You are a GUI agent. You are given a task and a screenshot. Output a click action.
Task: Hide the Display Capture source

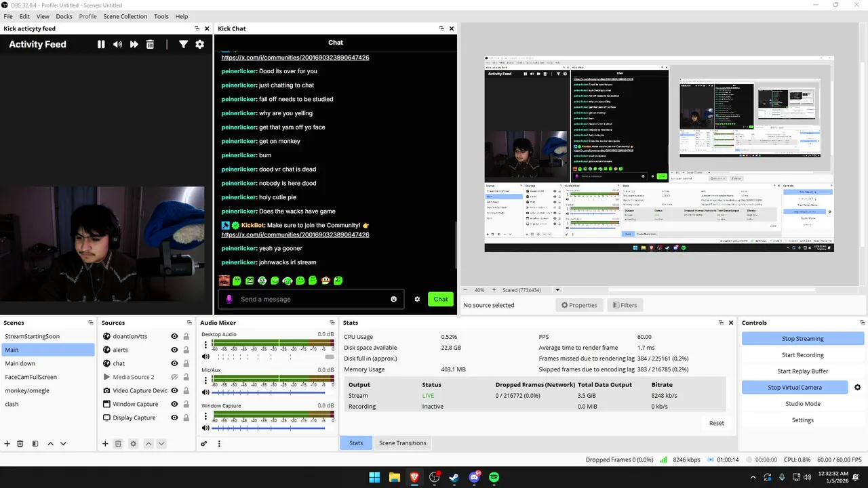pyautogui.click(x=174, y=418)
